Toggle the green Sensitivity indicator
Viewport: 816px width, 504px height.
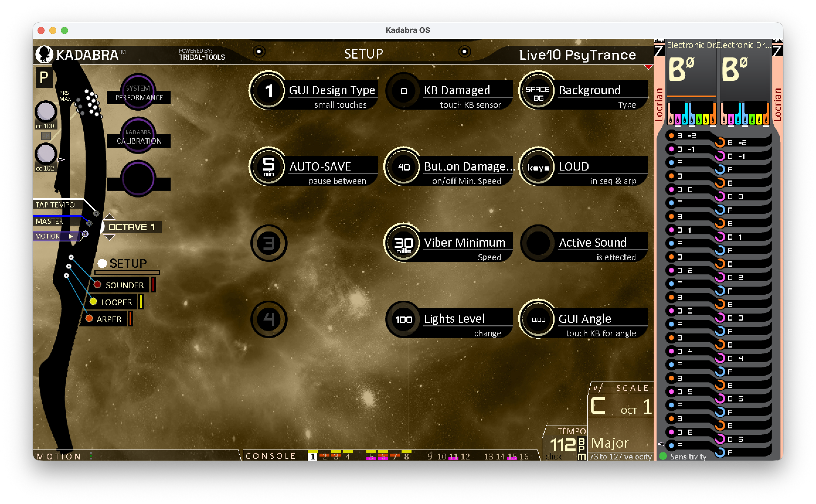tap(663, 456)
